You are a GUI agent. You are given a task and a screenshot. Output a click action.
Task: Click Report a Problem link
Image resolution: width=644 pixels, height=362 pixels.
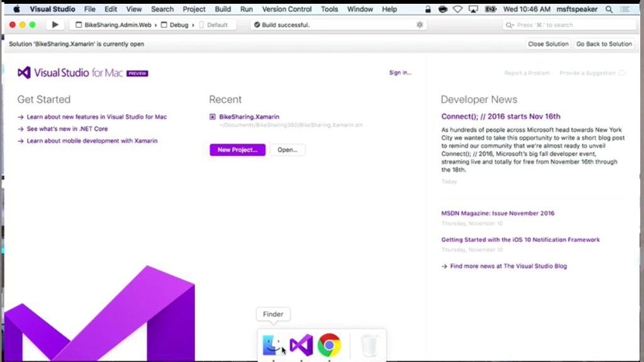pyautogui.click(x=527, y=73)
